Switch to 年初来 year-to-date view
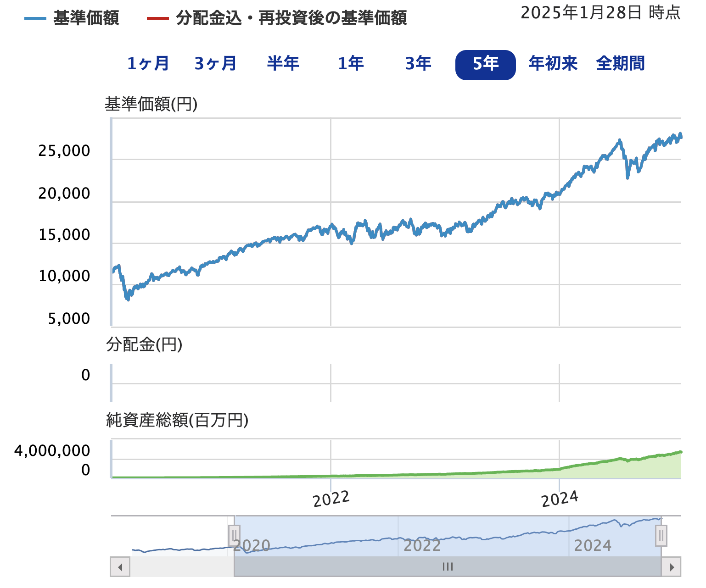The height and width of the screenshot is (588, 706). pyautogui.click(x=553, y=64)
